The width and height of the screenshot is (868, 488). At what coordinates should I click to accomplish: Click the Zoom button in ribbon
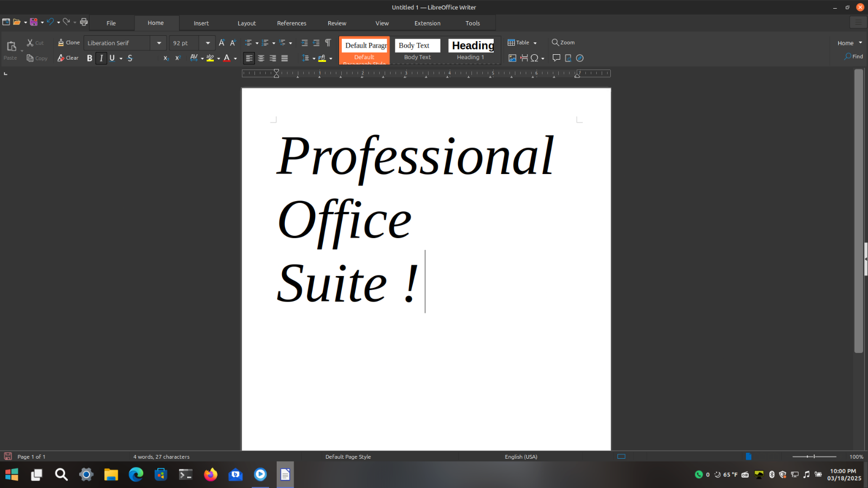click(563, 42)
